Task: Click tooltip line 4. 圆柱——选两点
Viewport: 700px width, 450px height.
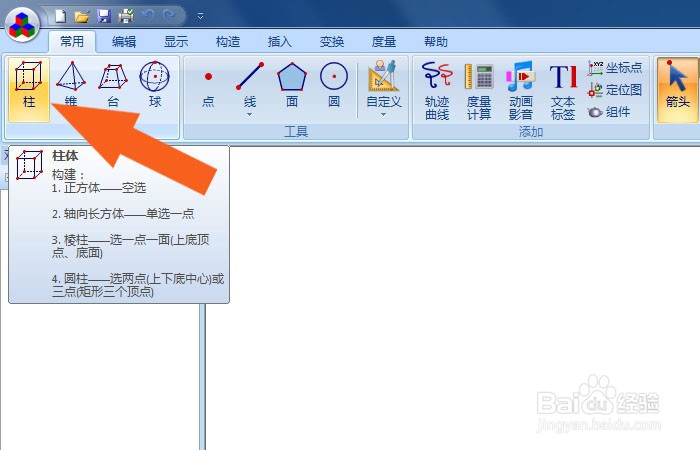Action: (138, 285)
